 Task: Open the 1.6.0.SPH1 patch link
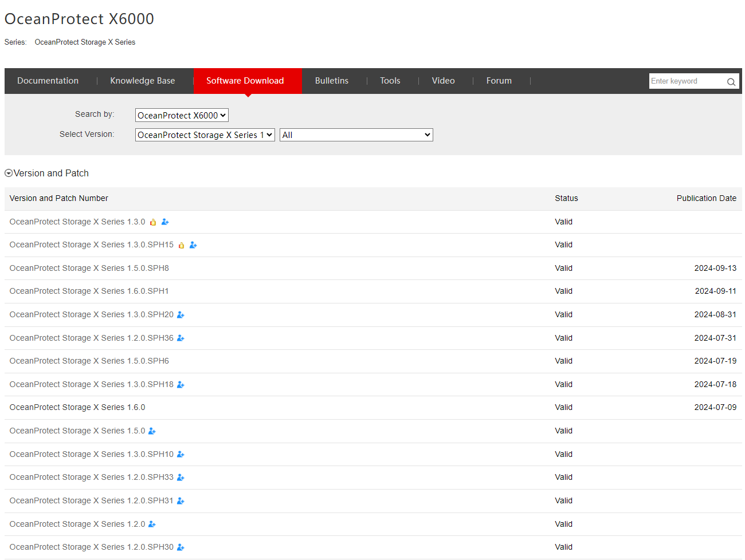tap(89, 291)
